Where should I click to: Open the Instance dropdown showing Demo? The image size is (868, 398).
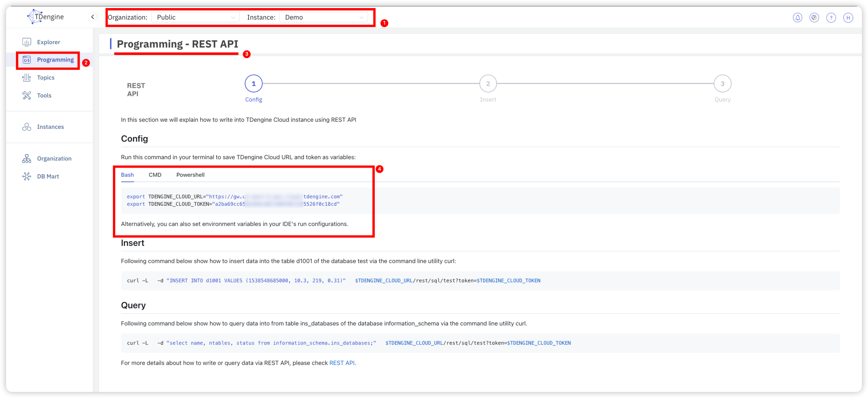pyautogui.click(x=323, y=17)
